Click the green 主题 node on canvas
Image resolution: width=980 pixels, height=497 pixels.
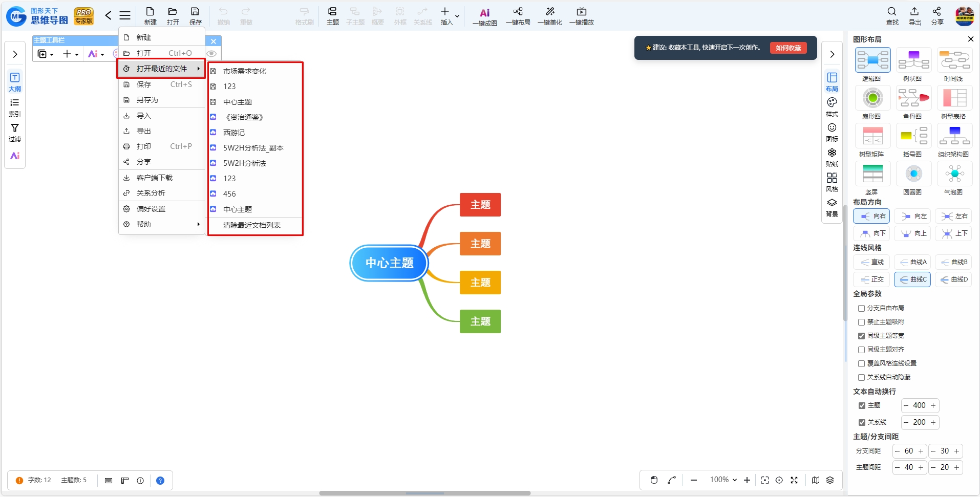point(480,321)
